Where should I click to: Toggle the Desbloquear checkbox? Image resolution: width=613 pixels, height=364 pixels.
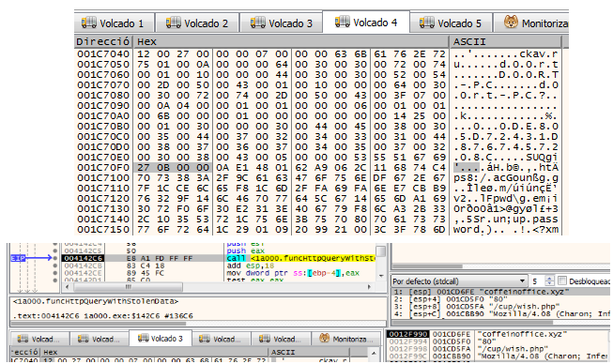point(562,281)
